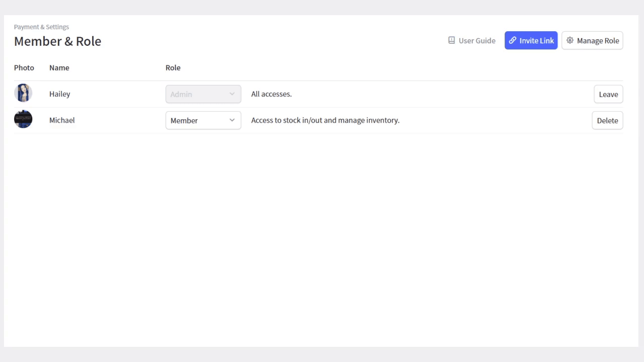Click Michael's profile photo
644x362 pixels.
(x=23, y=119)
